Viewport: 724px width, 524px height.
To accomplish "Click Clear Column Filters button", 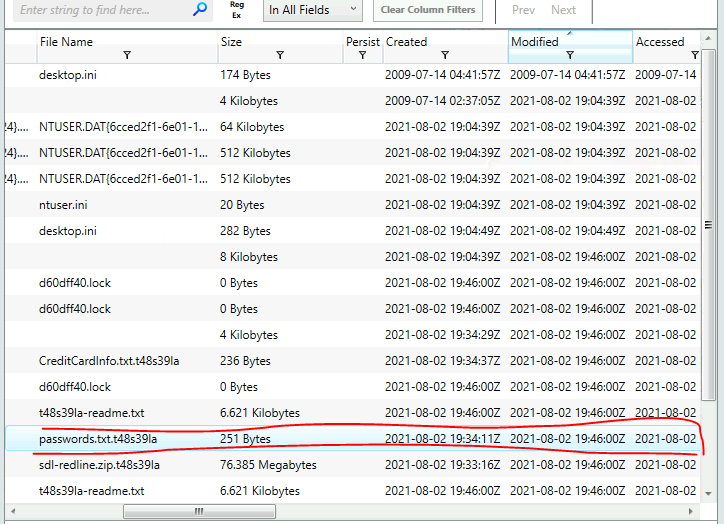I will (x=428, y=10).
